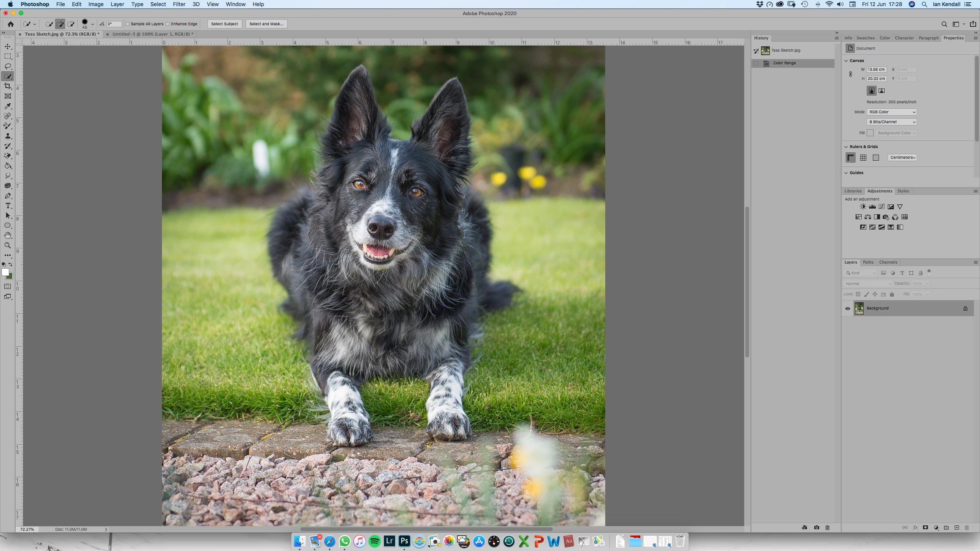Select the Crop tool
Viewport: 980px width, 551px height.
8,86
